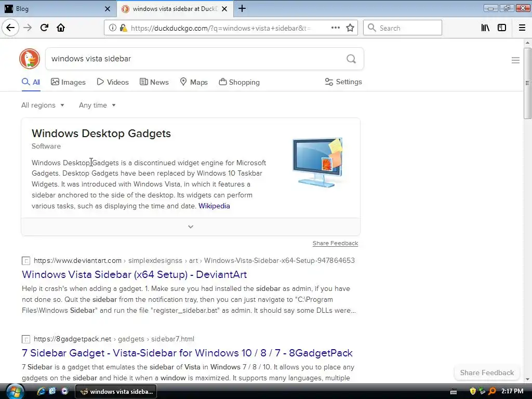Click the vertical scrollbar thumb
The height and width of the screenshot is (399, 532).
(527, 83)
